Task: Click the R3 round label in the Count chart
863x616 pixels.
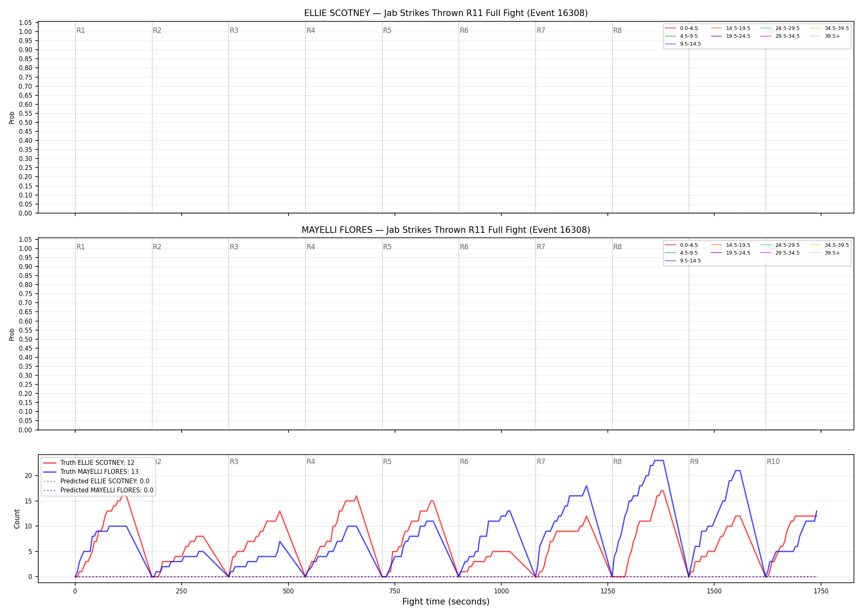Action: point(234,462)
